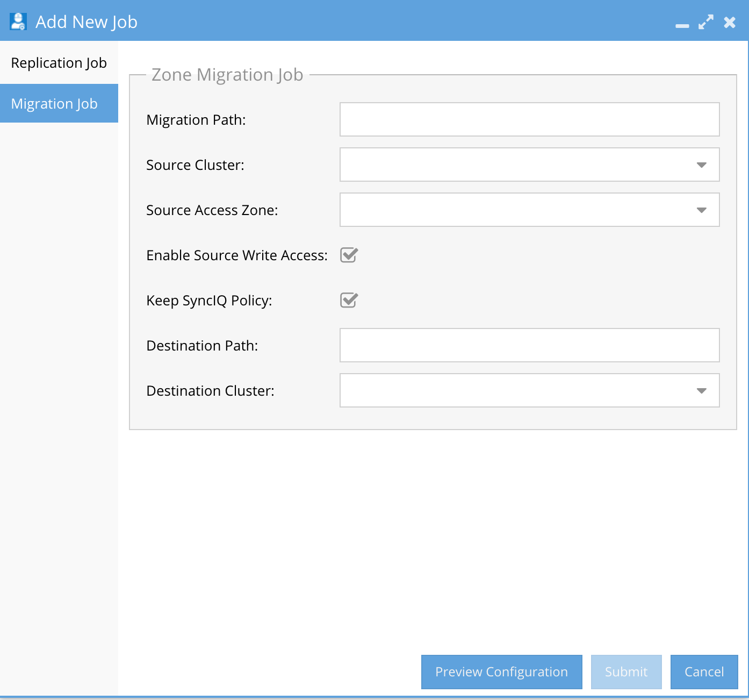Click the Preview Configuration button
Viewport: 749px width, 700px height.
[x=501, y=672]
